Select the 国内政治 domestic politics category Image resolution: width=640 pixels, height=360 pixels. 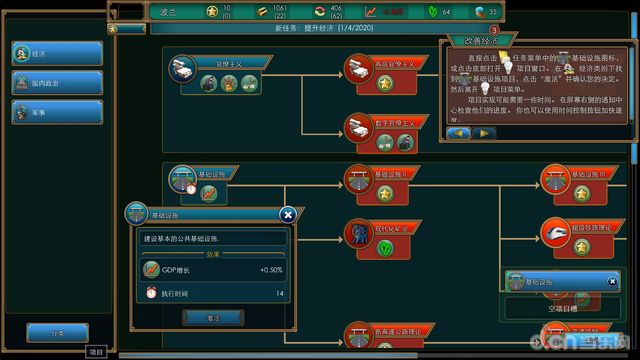[x=57, y=83]
